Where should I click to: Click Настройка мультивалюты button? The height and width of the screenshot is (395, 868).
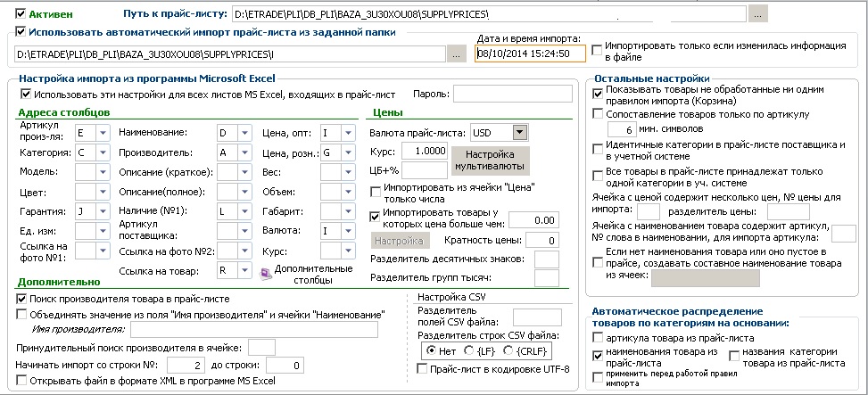point(490,160)
